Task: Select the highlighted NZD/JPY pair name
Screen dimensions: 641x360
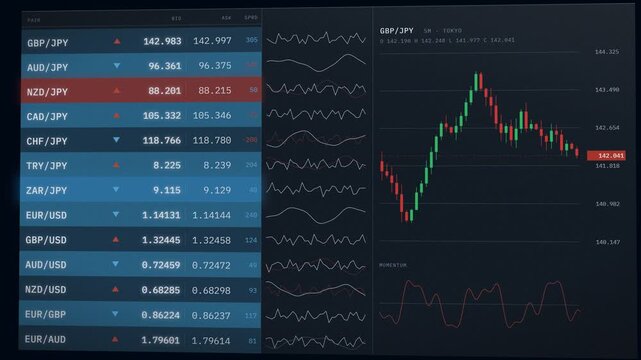Action: (x=47, y=92)
